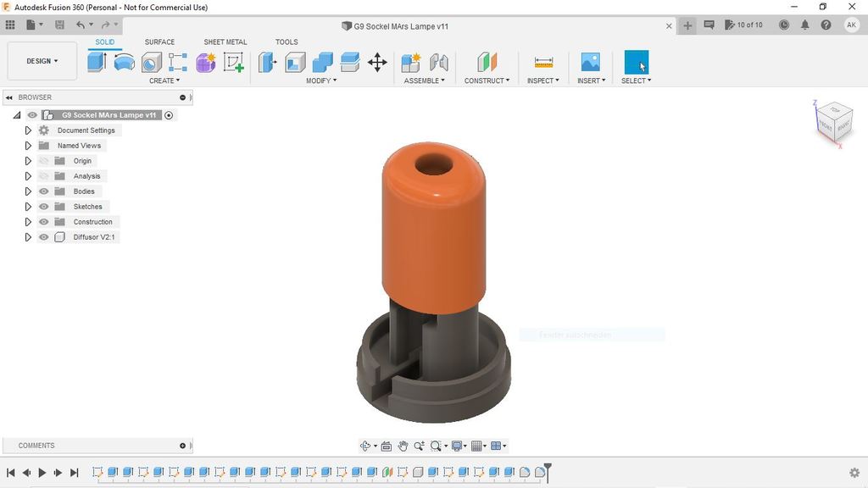Select the Shell tool
Screen dimensions: 868x488
click(295, 62)
